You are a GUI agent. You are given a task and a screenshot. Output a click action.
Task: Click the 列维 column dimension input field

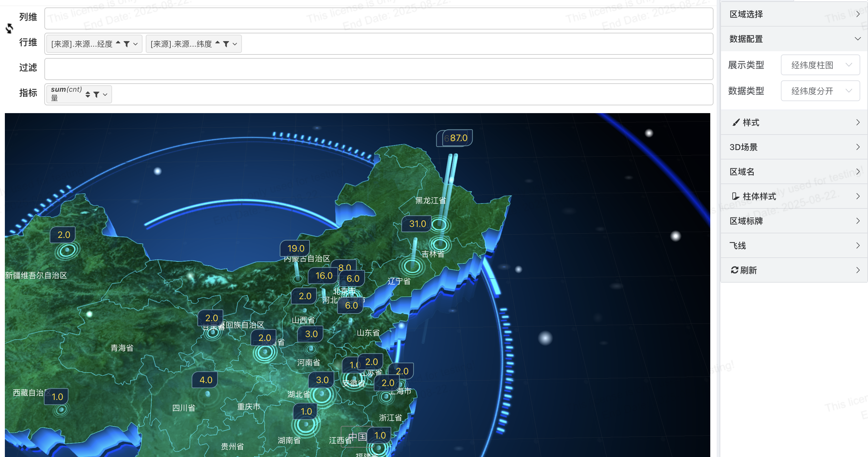379,18
